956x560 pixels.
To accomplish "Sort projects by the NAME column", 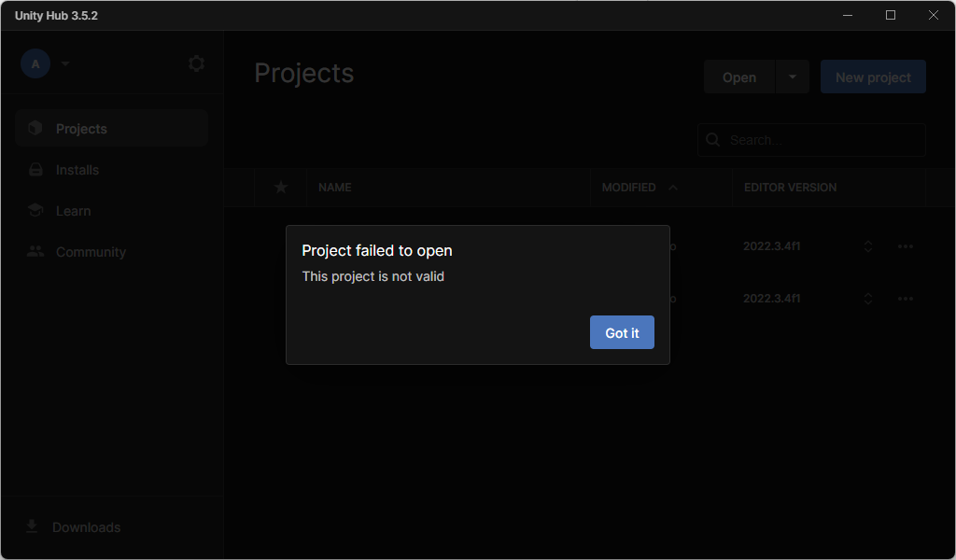I will (334, 188).
